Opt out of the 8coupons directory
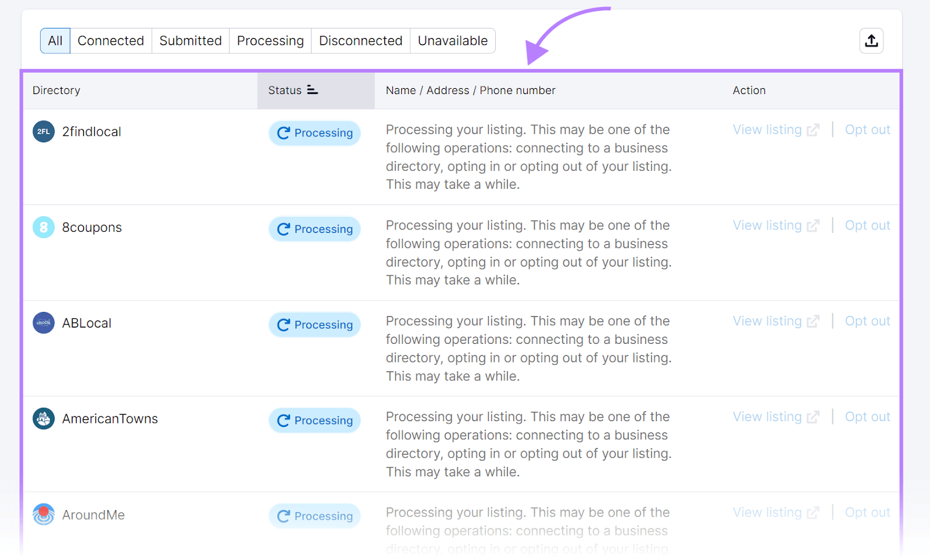Image resolution: width=930 pixels, height=560 pixels. click(867, 225)
